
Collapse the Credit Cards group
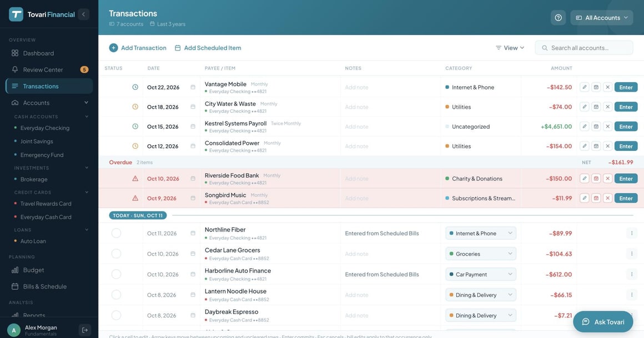click(x=87, y=192)
